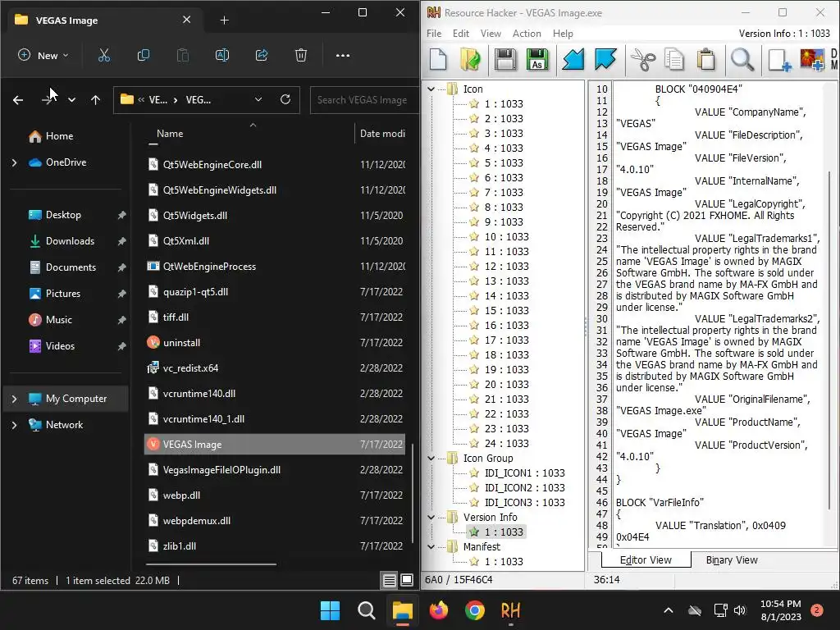Open Action menu in Resource Hacker
840x630 pixels.
click(527, 33)
